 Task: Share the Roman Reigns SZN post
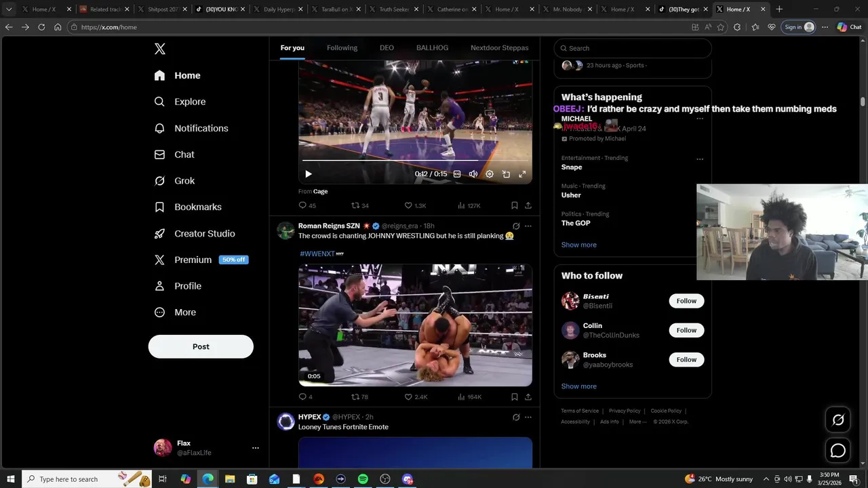(x=528, y=397)
